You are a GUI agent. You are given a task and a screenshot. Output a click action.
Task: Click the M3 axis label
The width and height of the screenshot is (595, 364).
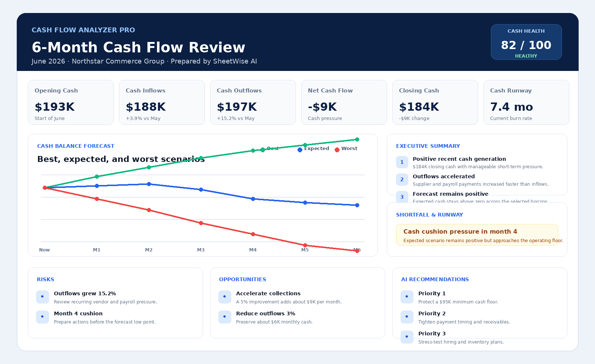pyautogui.click(x=201, y=250)
